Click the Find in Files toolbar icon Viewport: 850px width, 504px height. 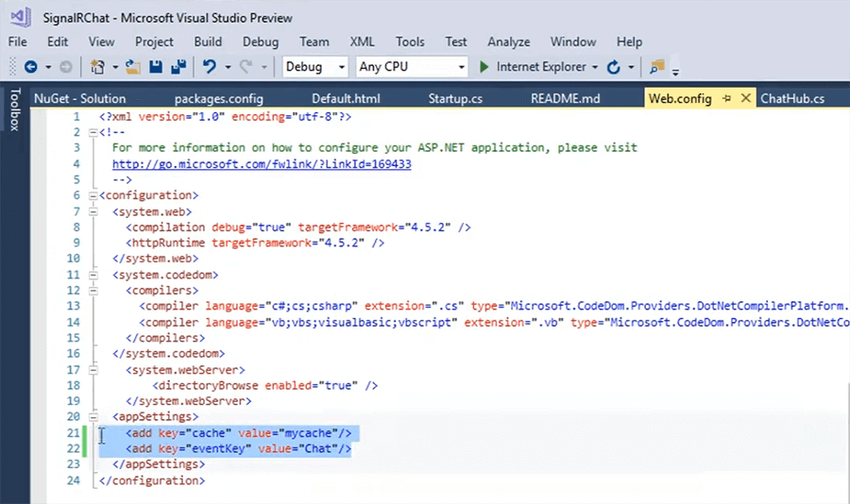point(657,67)
